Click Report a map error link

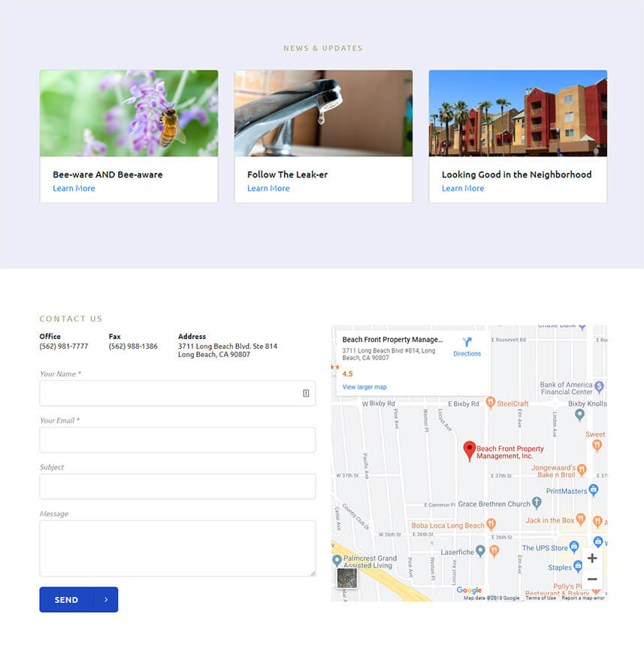coord(583,598)
